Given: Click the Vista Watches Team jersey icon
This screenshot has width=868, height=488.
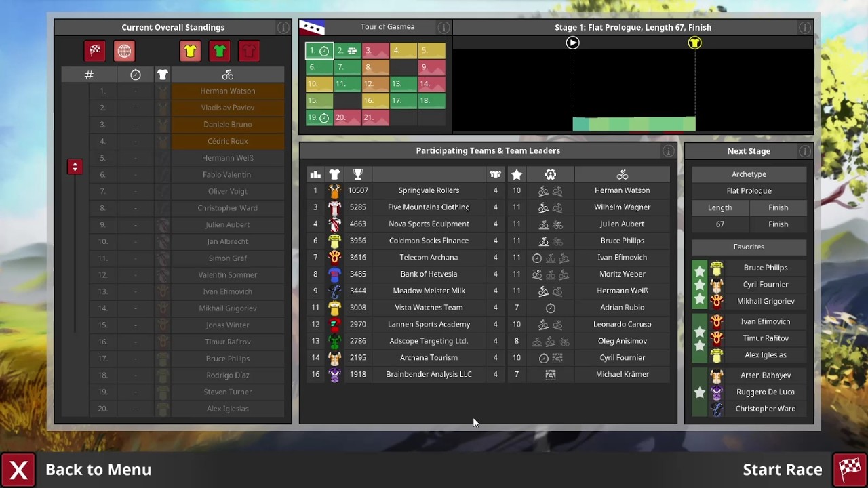Looking at the screenshot, I should pyautogui.click(x=334, y=307).
